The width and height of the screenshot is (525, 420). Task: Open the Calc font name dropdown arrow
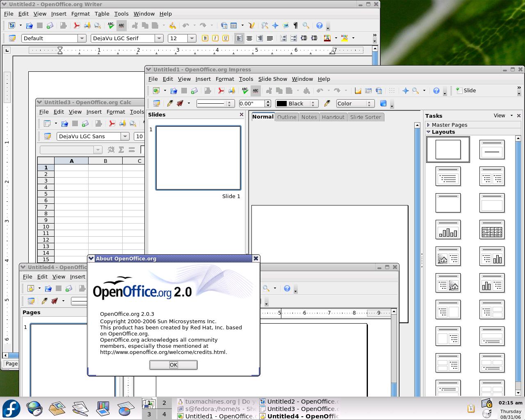tap(126, 136)
